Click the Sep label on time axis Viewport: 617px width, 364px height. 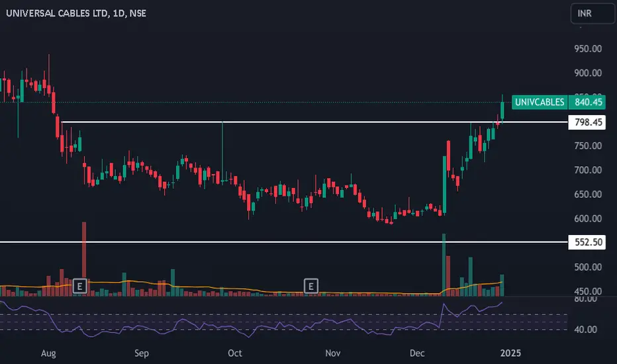[142, 353]
